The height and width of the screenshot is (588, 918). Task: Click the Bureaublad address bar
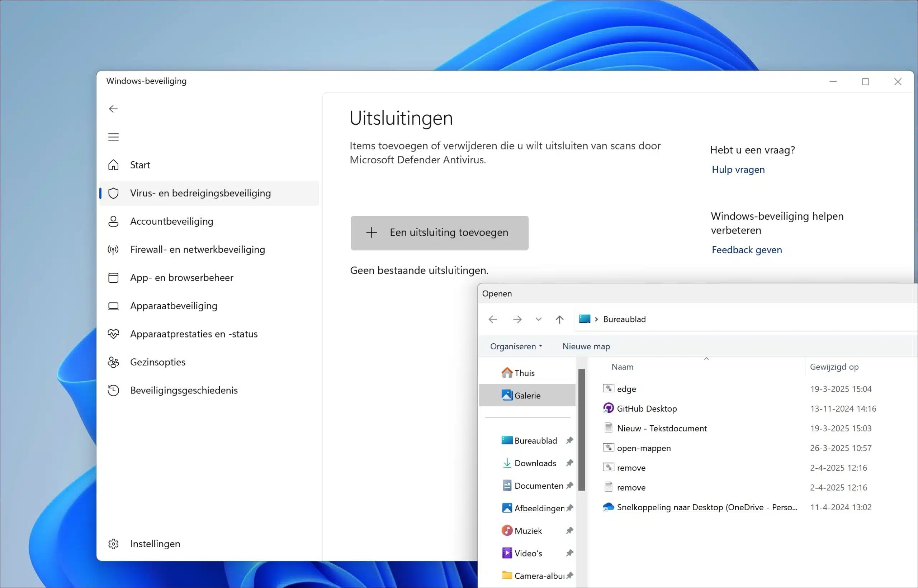click(745, 319)
